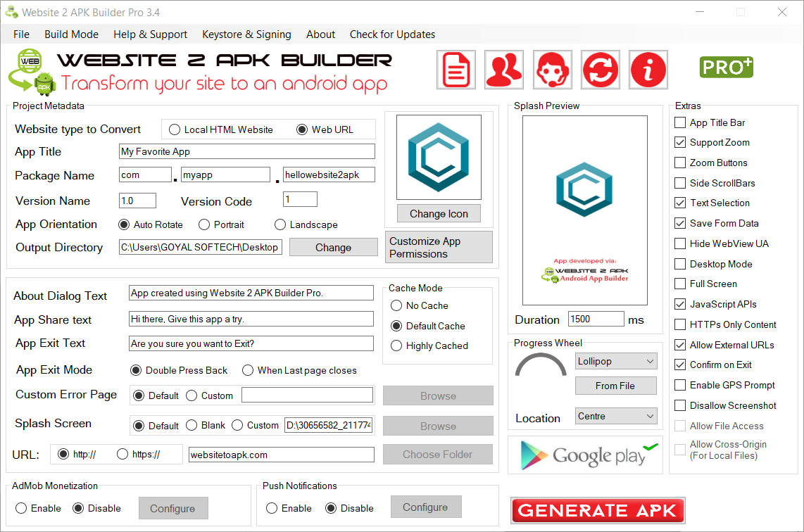Click the splash Duration input field

point(596,319)
